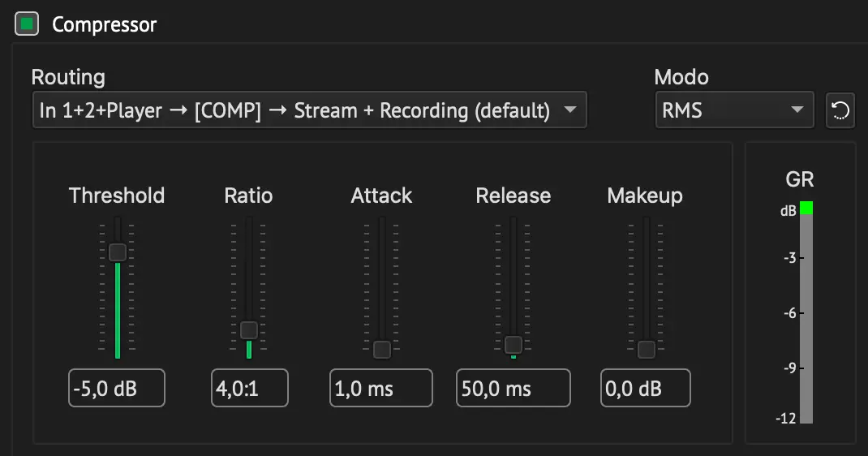Click the Release slider handle
This screenshot has height=456, width=868.
(513, 344)
